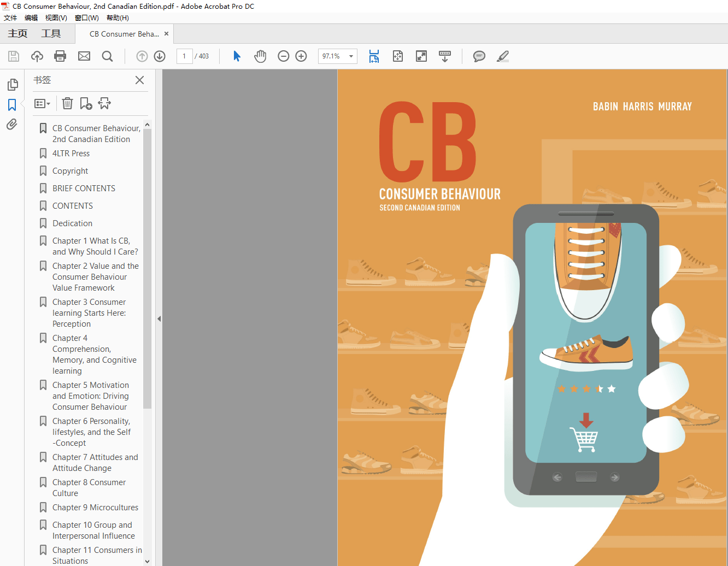Image resolution: width=728 pixels, height=566 pixels.
Task: Jump to Chapter 1 What Is CB bookmark
Action: [x=95, y=246]
